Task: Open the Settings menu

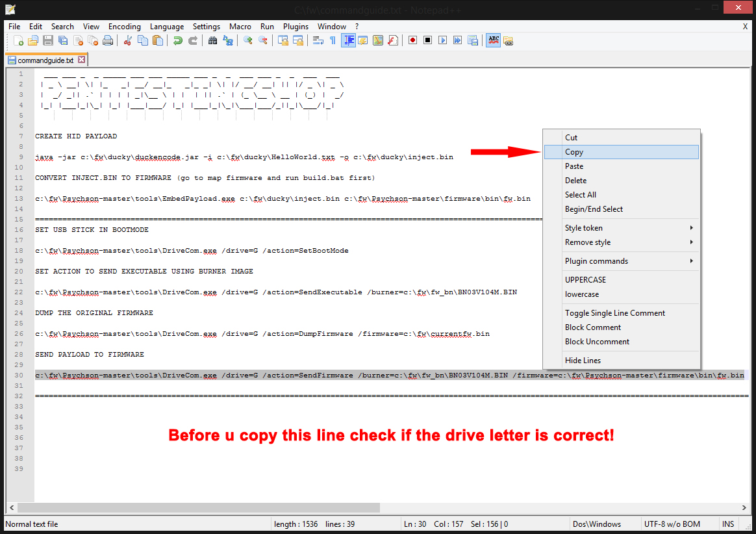Action: [207, 27]
